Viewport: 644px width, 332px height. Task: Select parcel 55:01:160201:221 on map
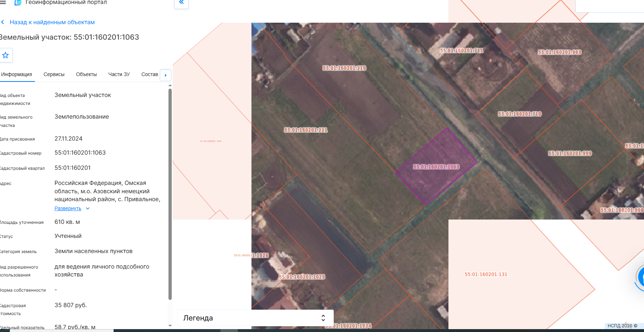click(306, 130)
